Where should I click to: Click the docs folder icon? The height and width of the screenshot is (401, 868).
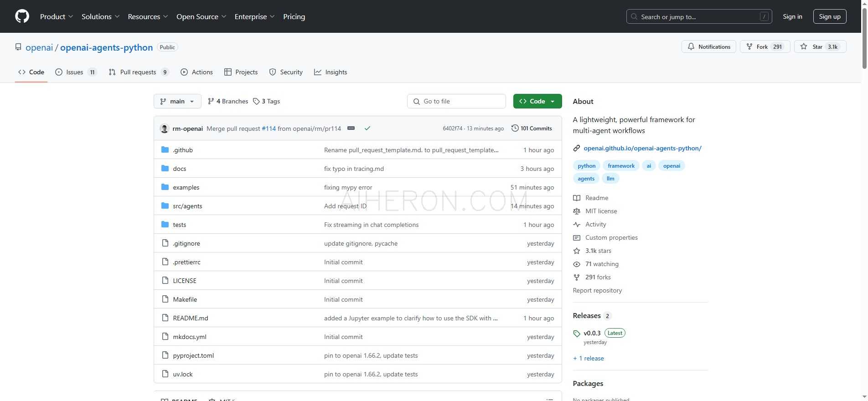pyautogui.click(x=165, y=169)
